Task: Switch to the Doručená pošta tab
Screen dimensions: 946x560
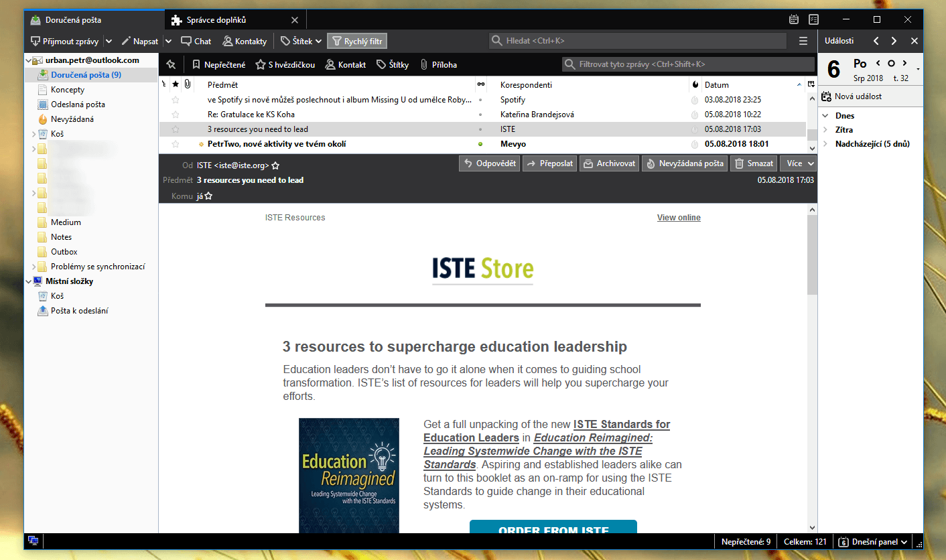Action: pos(94,20)
